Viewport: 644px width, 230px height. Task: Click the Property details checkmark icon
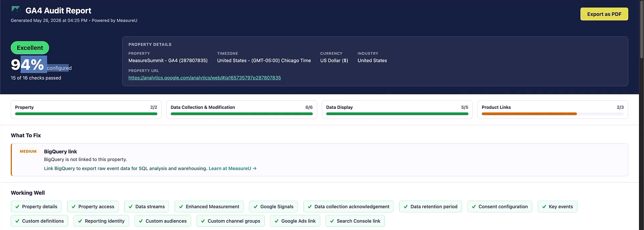tap(17, 207)
